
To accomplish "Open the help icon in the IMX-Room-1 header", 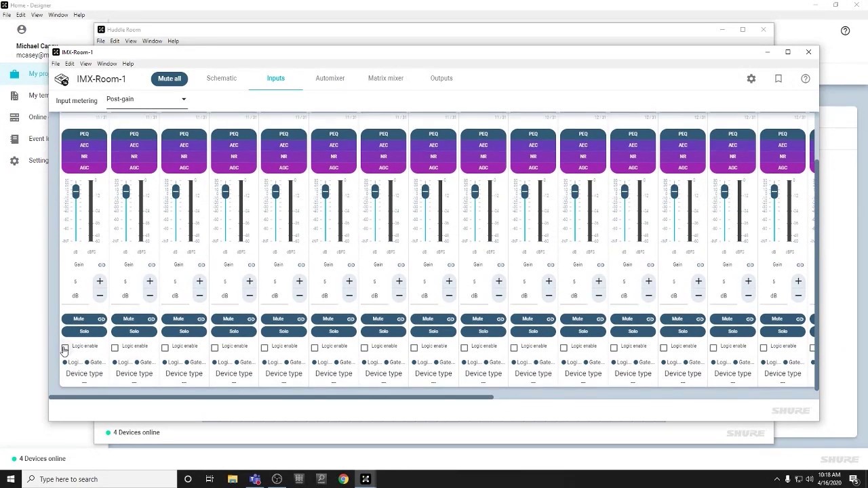I will point(806,79).
